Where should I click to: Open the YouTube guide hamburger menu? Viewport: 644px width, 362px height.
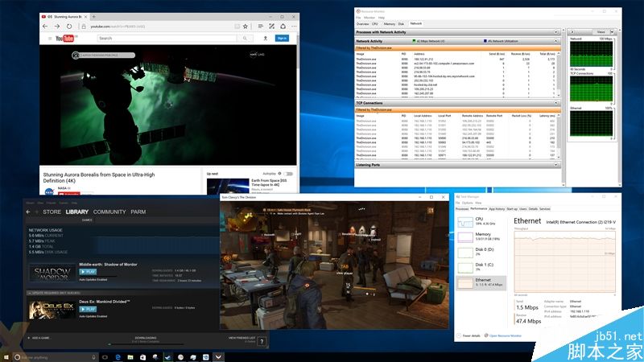pos(50,38)
